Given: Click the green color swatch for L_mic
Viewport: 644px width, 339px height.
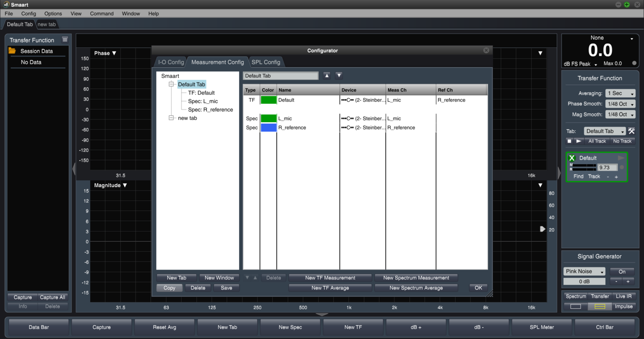Looking at the screenshot, I should click(268, 118).
